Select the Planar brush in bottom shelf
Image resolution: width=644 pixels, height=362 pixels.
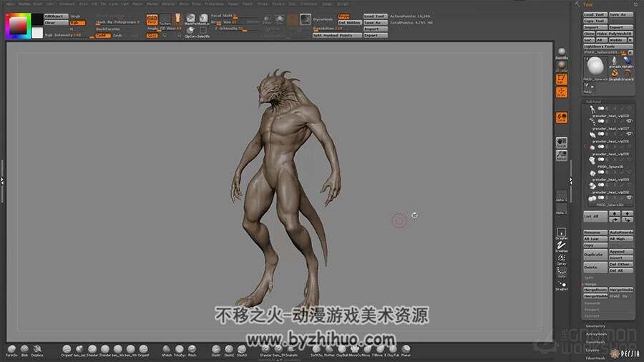(406, 350)
